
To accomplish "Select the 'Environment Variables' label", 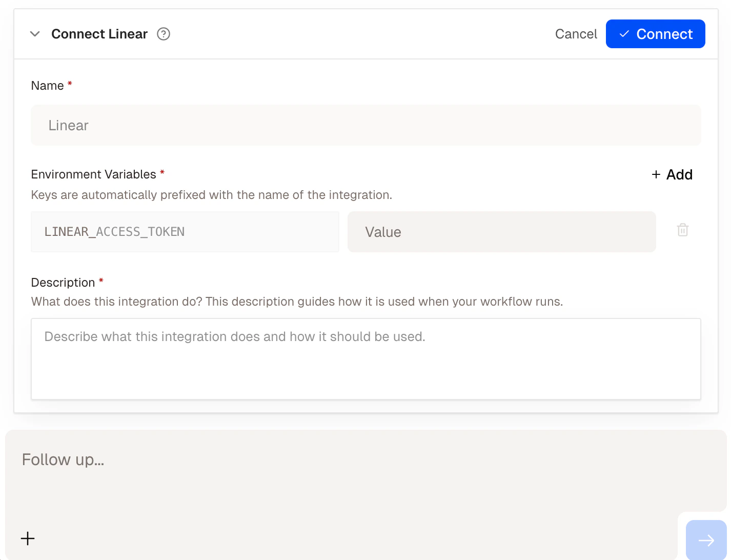I will (93, 174).
